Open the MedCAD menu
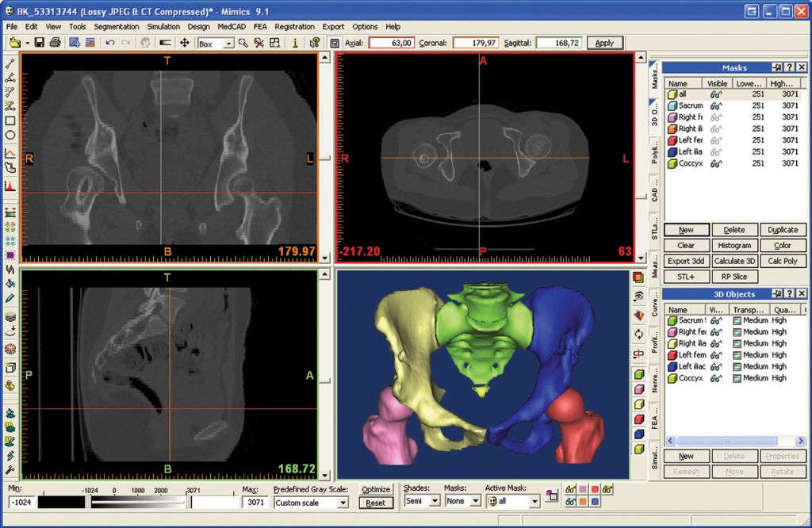812x528 pixels. 232,26
